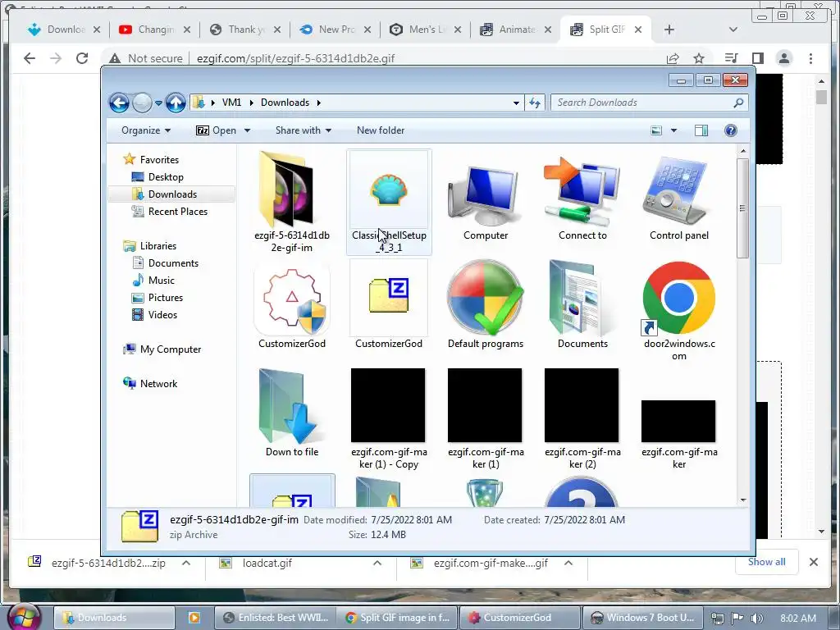Open the Documents folder icon in file list
Viewport: 840px width, 630px height.
click(x=581, y=299)
